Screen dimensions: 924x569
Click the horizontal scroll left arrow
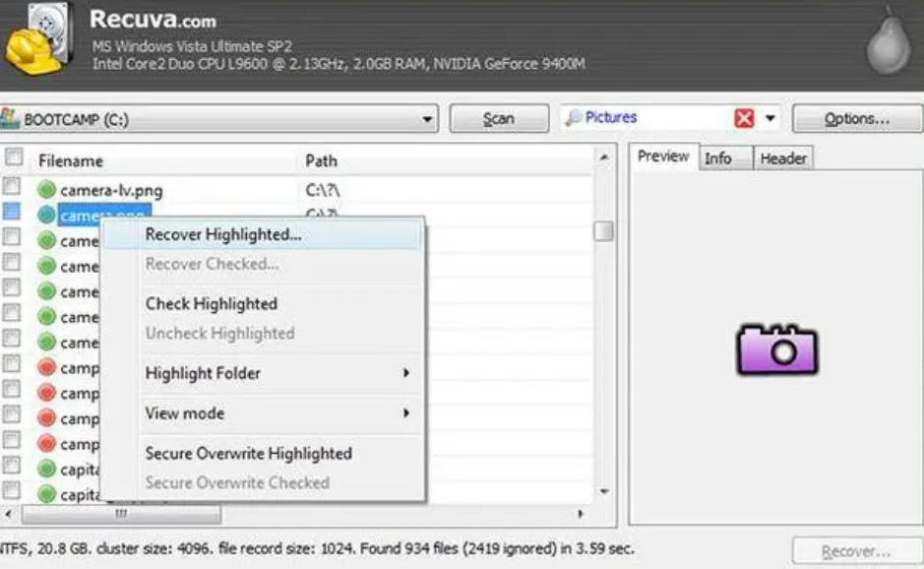8,514
